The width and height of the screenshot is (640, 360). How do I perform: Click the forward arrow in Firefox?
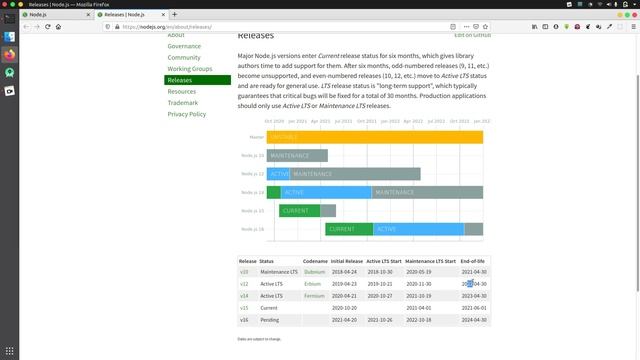tap(37, 27)
